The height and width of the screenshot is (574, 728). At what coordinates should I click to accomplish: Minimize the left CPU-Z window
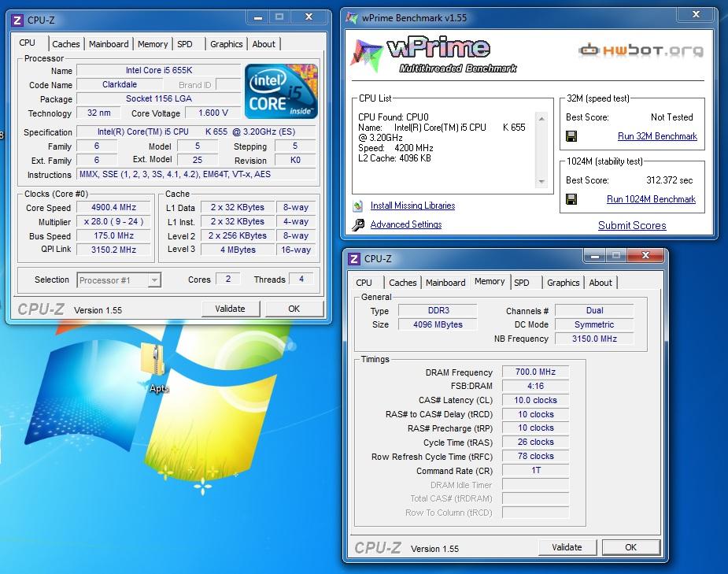258,17
